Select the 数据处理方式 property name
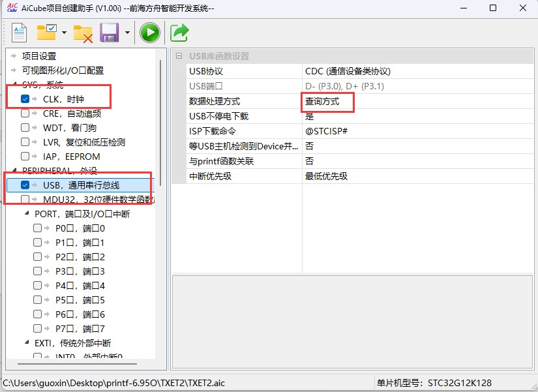Image resolution: width=538 pixels, height=392 pixels. pos(215,101)
